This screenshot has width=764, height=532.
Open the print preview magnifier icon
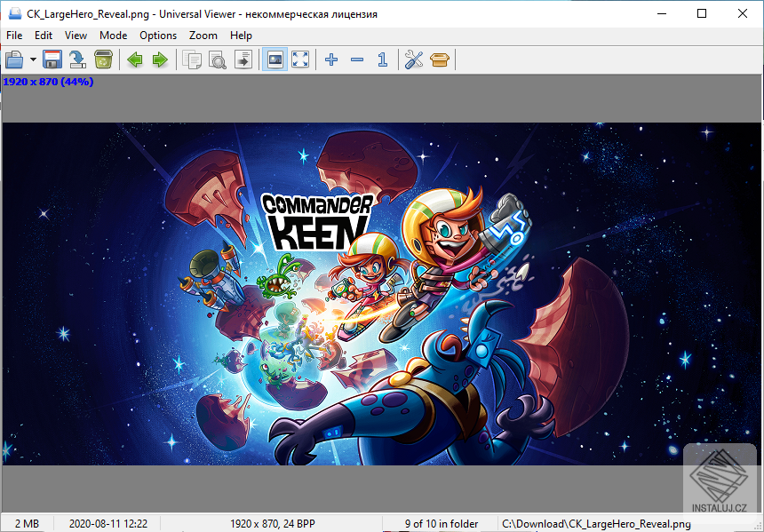pos(217,60)
